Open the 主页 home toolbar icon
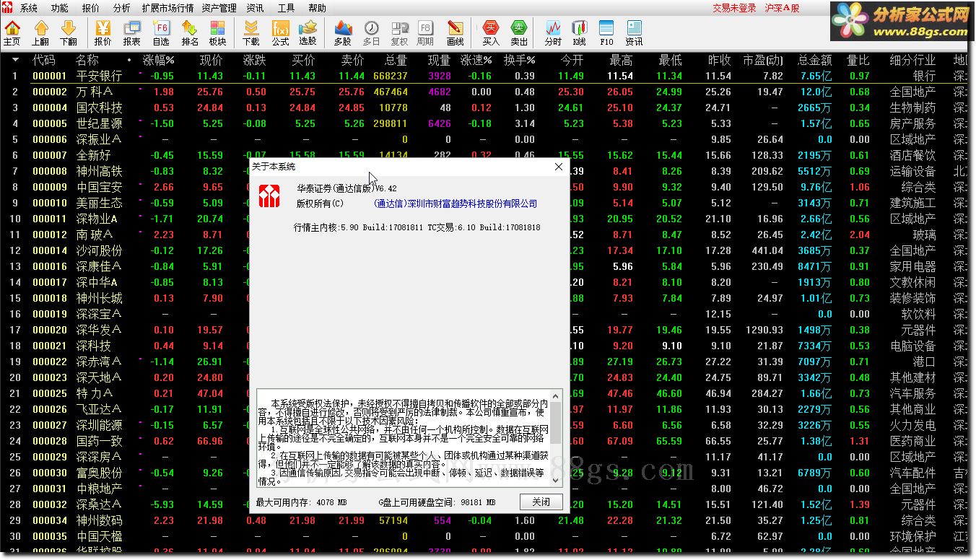The image size is (976, 560). point(12,33)
